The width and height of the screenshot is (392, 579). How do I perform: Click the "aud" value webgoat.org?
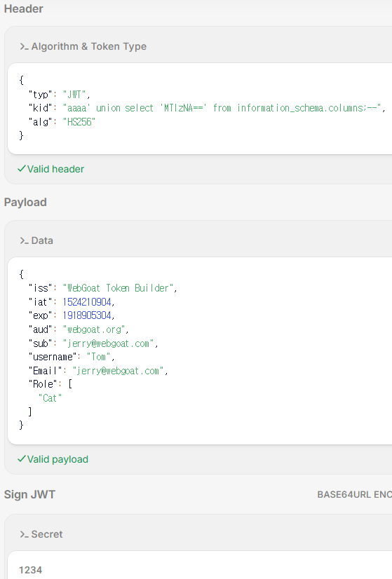pyautogui.click(x=94, y=329)
